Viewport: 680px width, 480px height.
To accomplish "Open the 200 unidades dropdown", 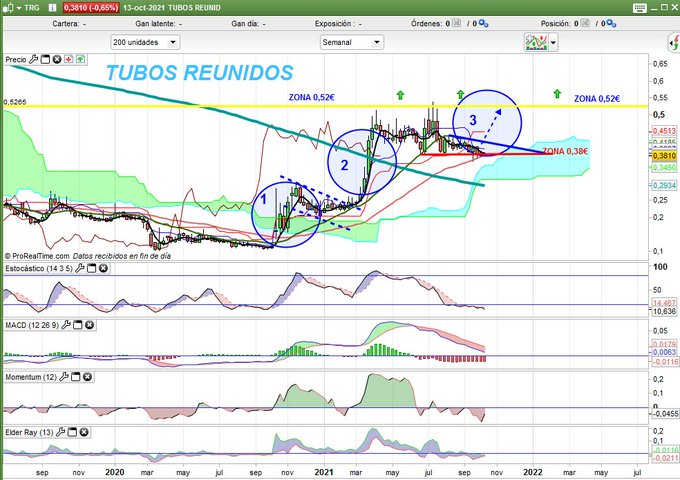I will pos(145,42).
